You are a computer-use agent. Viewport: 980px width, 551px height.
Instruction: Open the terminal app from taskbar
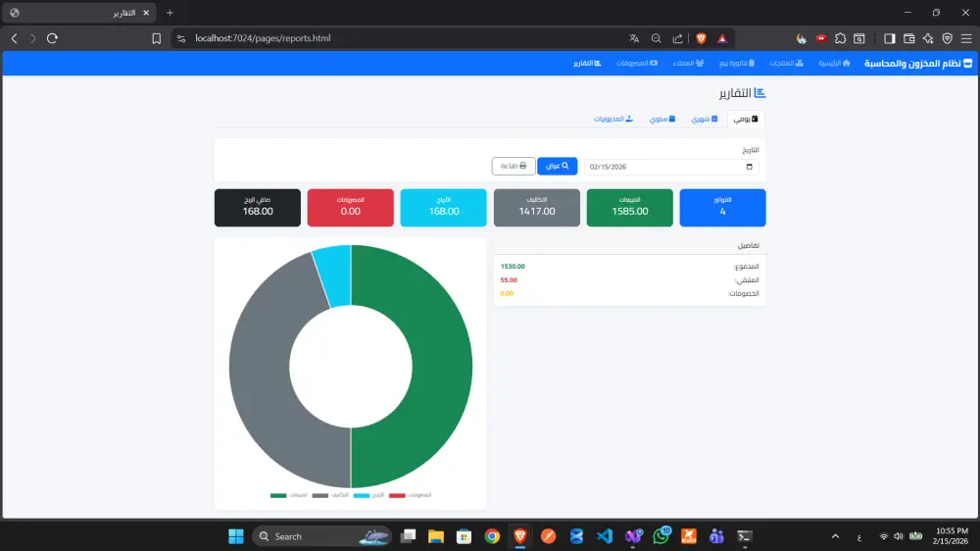tap(745, 536)
